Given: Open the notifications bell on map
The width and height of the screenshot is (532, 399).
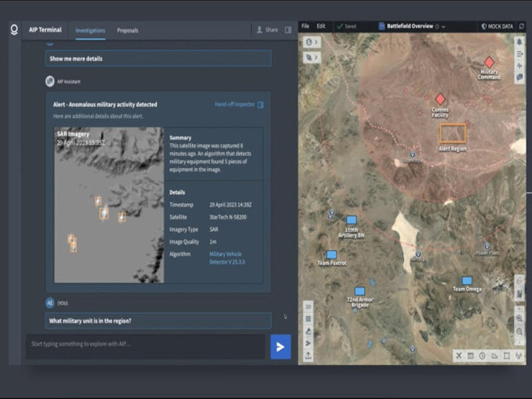Looking at the screenshot, I should [519, 42].
